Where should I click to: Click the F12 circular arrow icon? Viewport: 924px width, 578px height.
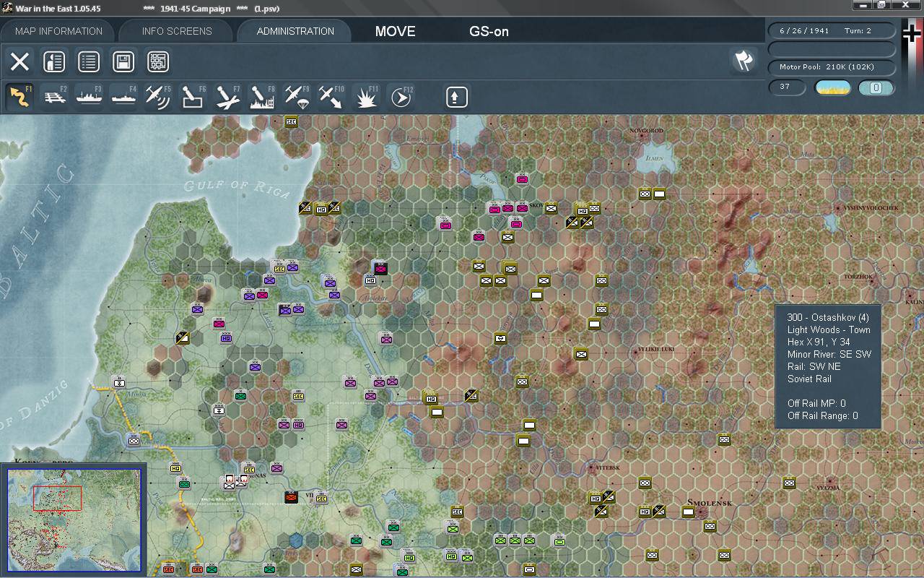point(401,97)
